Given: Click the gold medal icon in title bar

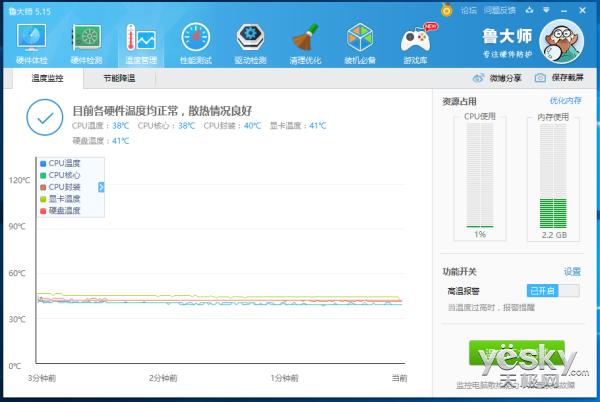Looking at the screenshot, I should [x=446, y=10].
